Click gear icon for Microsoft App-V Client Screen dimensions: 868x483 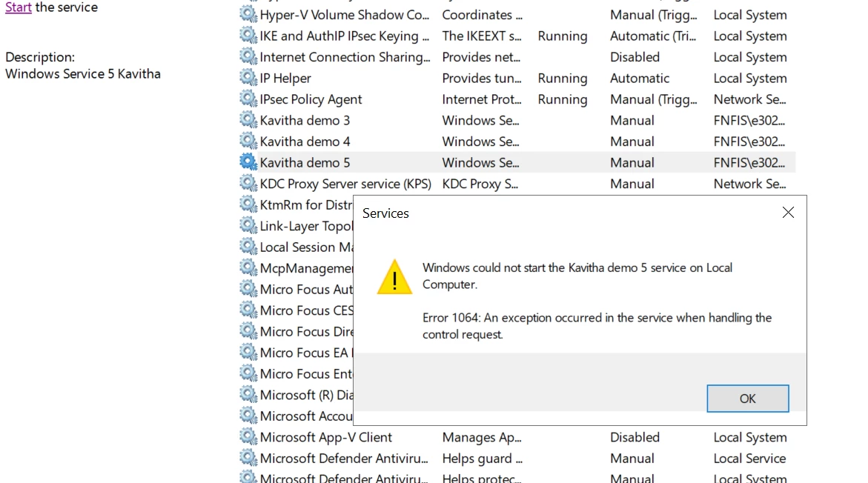pyautogui.click(x=248, y=436)
